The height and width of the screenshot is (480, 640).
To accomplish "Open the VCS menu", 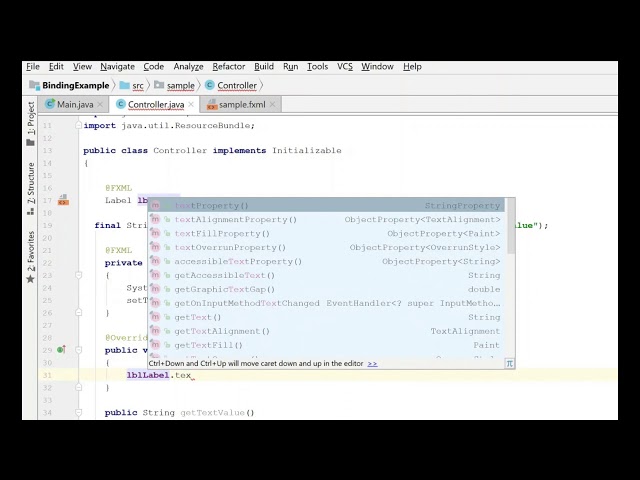I will pos(344,67).
